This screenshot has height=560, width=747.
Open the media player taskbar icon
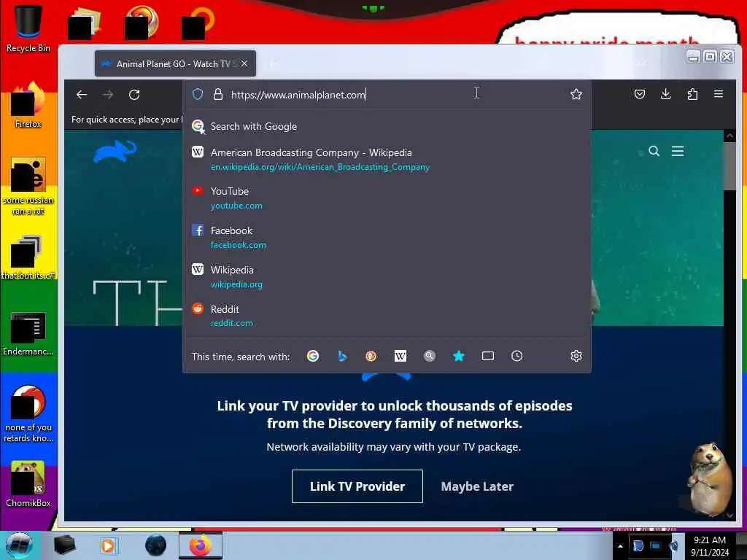coord(108,545)
